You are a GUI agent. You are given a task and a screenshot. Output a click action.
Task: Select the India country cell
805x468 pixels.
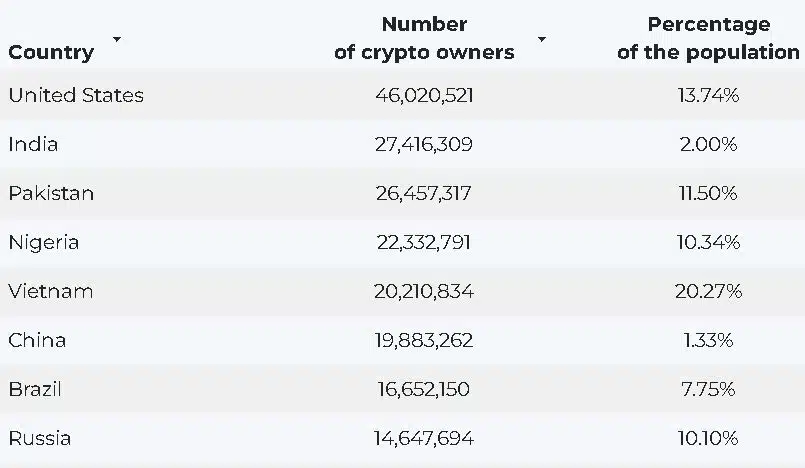point(33,144)
